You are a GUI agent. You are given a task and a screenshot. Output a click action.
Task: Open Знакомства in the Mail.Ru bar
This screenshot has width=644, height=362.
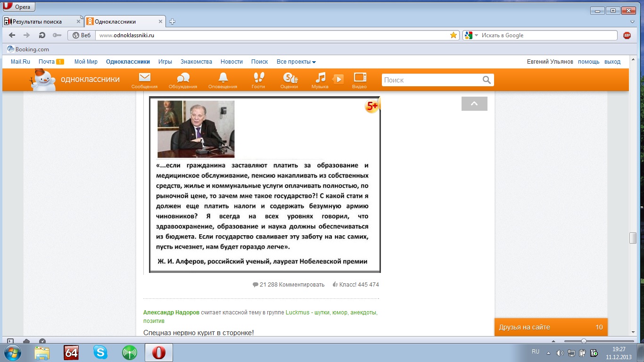[196, 62]
